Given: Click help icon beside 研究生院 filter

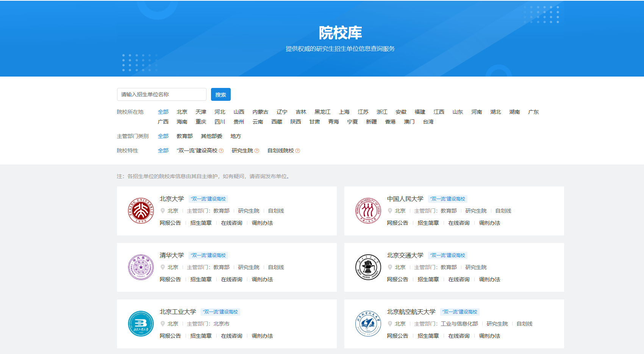Looking at the screenshot, I should [257, 151].
